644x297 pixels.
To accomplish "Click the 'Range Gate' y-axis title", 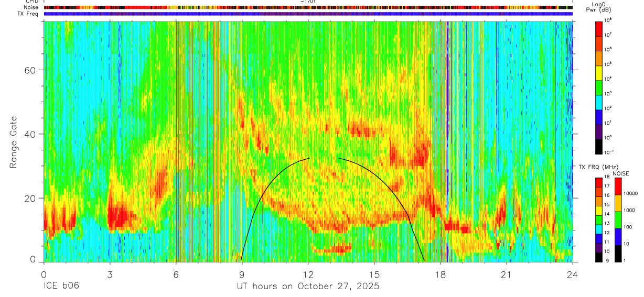I will (x=13, y=142).
